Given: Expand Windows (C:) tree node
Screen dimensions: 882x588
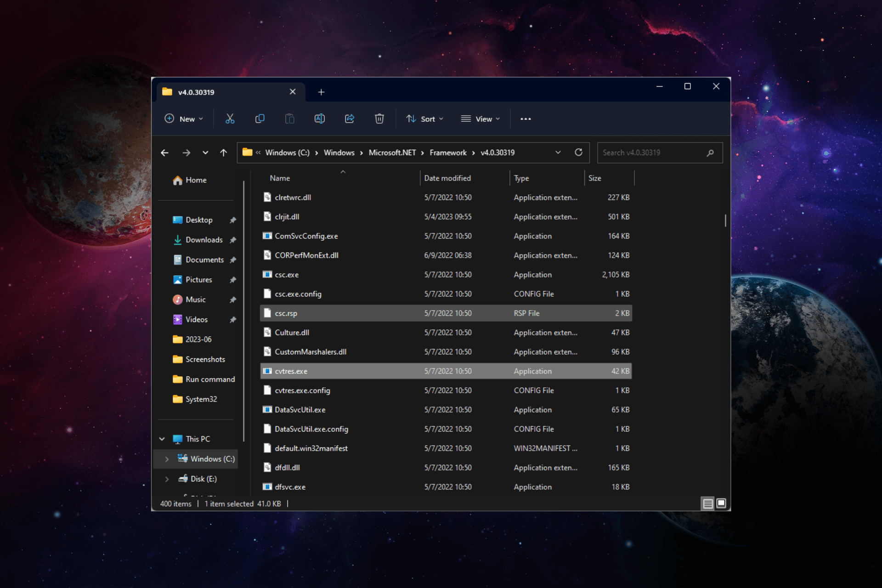Looking at the screenshot, I should click(167, 459).
